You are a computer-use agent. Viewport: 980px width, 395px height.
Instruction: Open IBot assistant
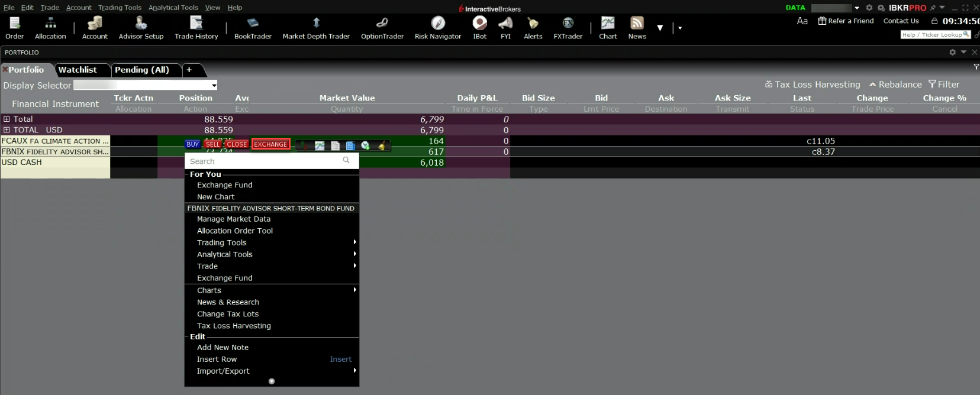[480, 28]
